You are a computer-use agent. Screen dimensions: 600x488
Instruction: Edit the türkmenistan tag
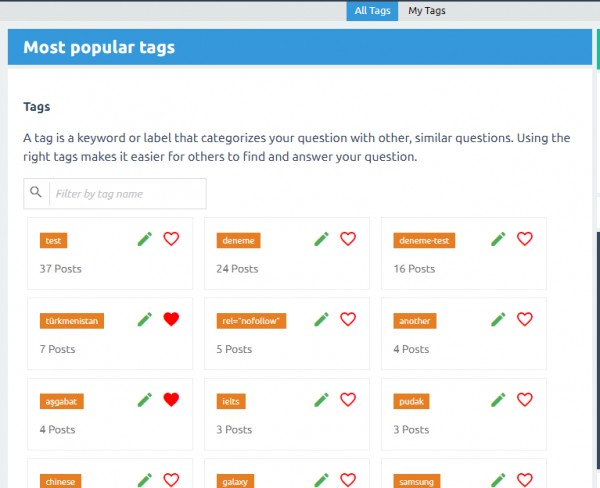point(145,319)
